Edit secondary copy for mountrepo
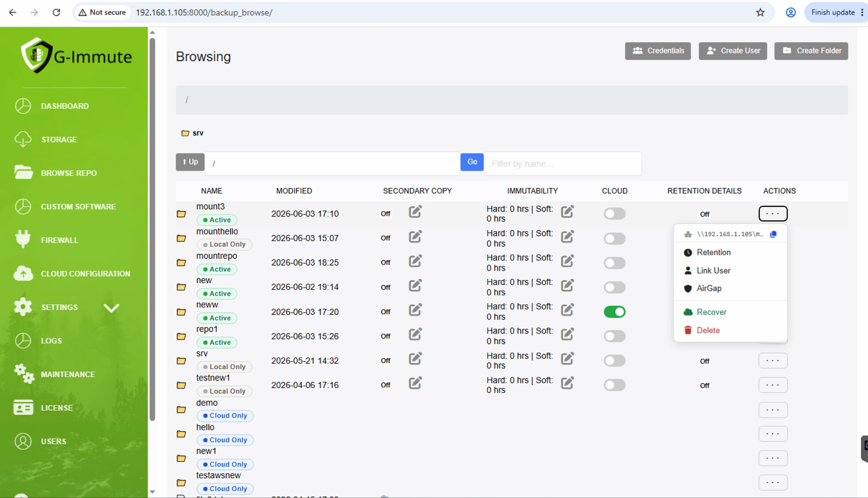The image size is (868, 498). tap(415, 261)
